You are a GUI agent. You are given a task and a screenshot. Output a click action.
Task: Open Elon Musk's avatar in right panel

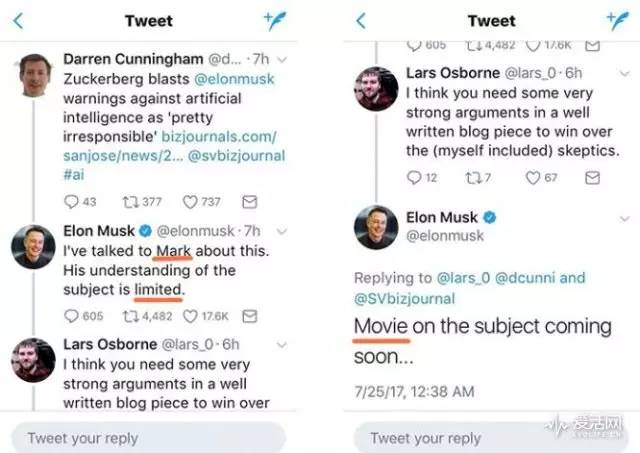click(376, 228)
